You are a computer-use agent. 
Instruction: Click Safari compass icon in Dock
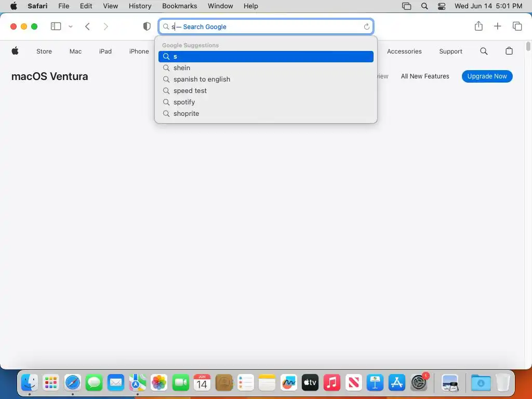tap(73, 383)
